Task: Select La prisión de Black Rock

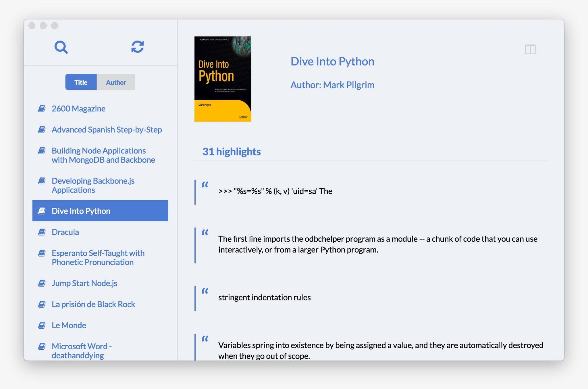Action: coord(100,304)
